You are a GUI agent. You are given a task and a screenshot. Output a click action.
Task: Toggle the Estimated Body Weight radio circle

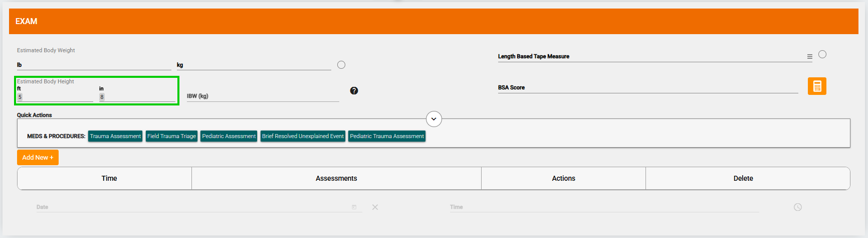click(341, 65)
